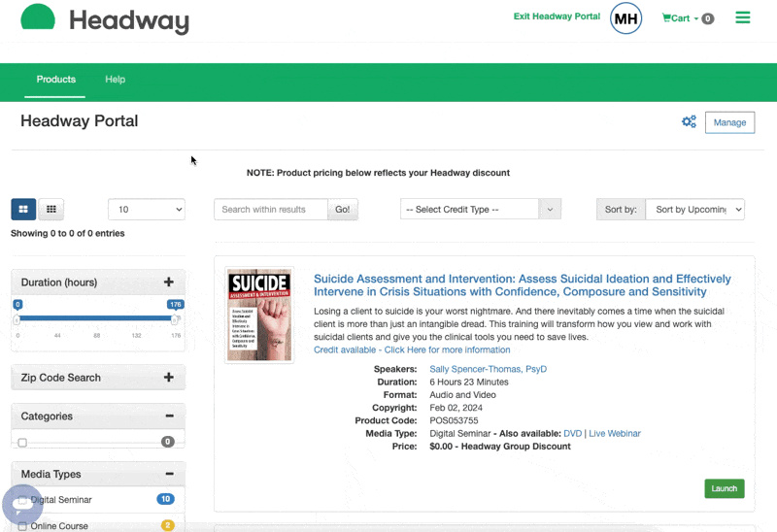Open the MH profile avatar
The height and width of the screenshot is (532, 777).
[x=625, y=18]
